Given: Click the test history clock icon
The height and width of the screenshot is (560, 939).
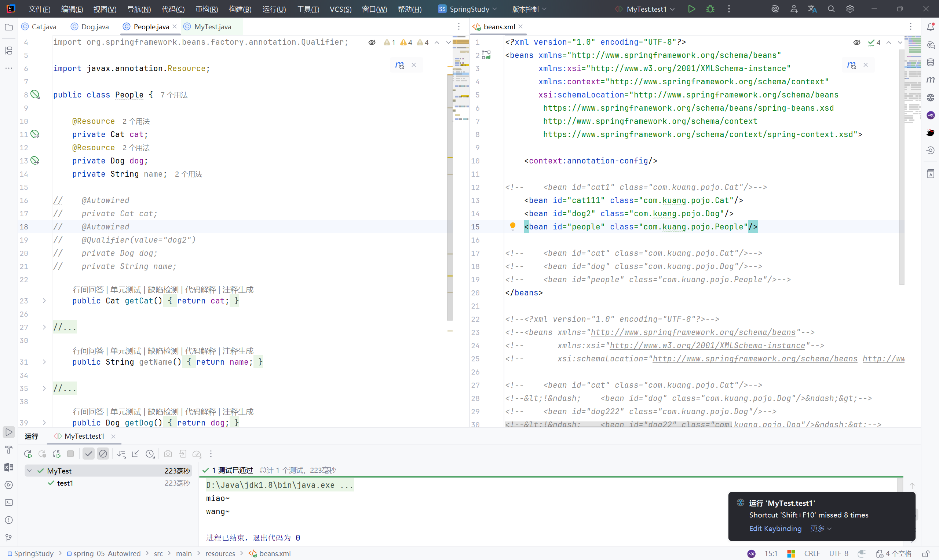Looking at the screenshot, I should 150,454.
